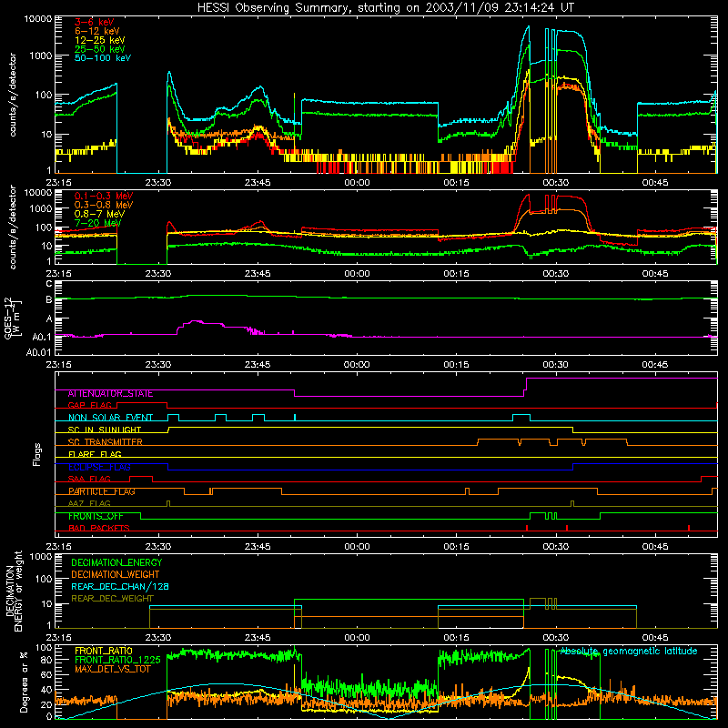Image resolution: width=728 pixels, height=728 pixels.
Task: Click the Absolute geomagnetic latitude label
Action: [x=629, y=651]
